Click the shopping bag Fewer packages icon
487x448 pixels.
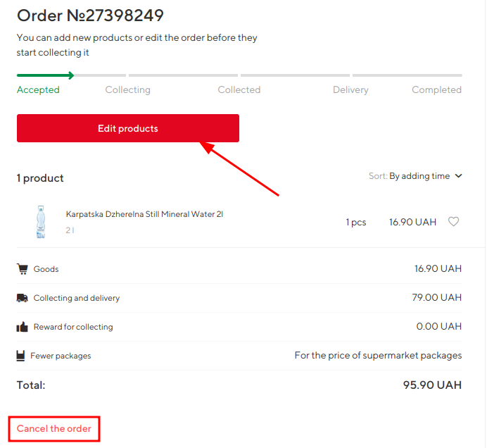[x=21, y=356]
